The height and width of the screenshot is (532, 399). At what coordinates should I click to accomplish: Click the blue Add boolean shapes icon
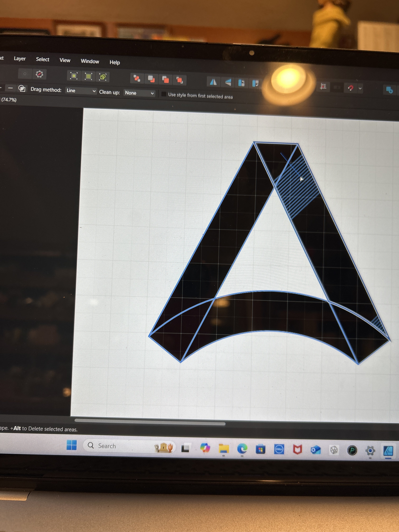pos(389,90)
